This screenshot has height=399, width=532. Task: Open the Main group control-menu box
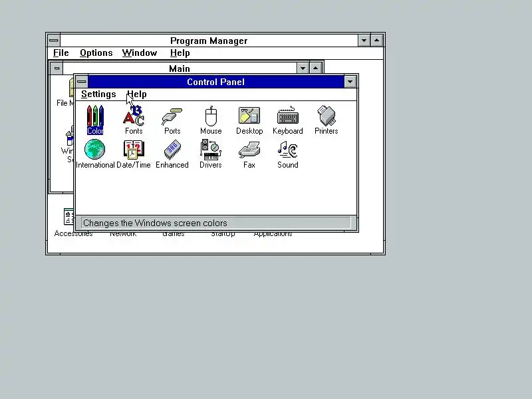point(57,68)
